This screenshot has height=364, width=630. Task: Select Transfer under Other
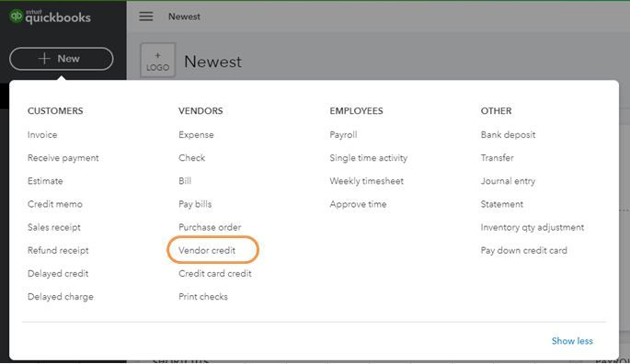pyautogui.click(x=497, y=158)
